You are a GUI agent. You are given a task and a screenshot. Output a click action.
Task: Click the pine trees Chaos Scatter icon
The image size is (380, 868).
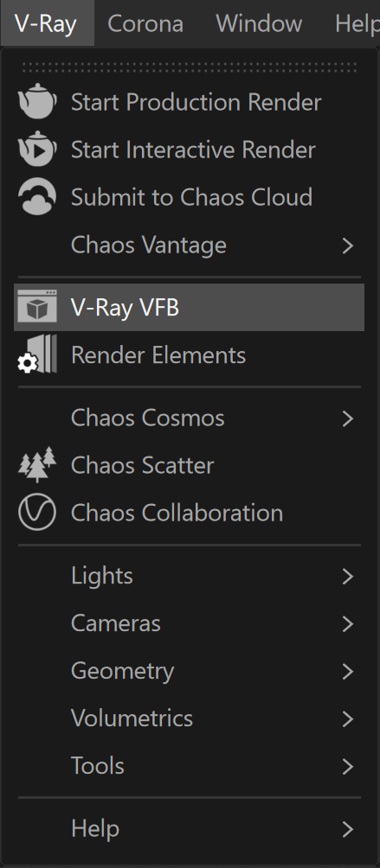37,464
